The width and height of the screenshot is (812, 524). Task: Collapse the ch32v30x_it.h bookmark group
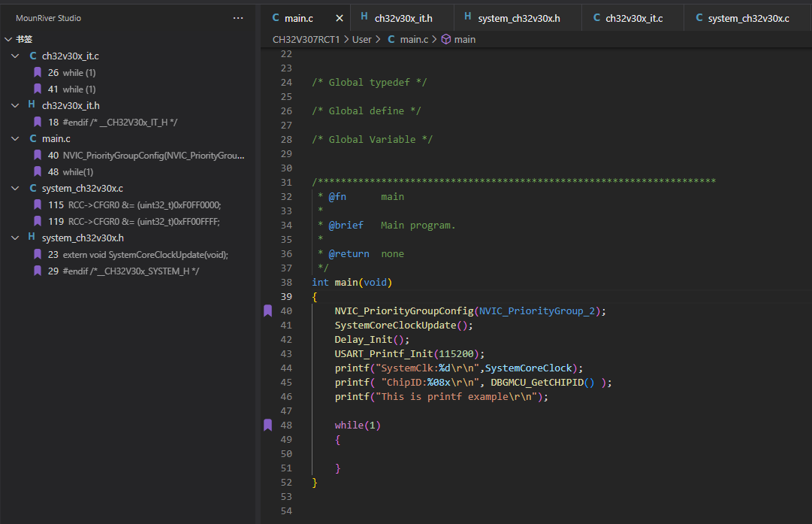[x=16, y=106]
